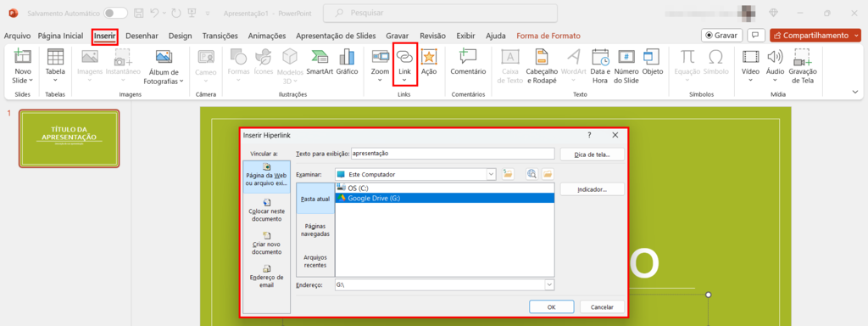Switch to the Desenhar tab
The width and height of the screenshot is (868, 326).
pos(142,36)
